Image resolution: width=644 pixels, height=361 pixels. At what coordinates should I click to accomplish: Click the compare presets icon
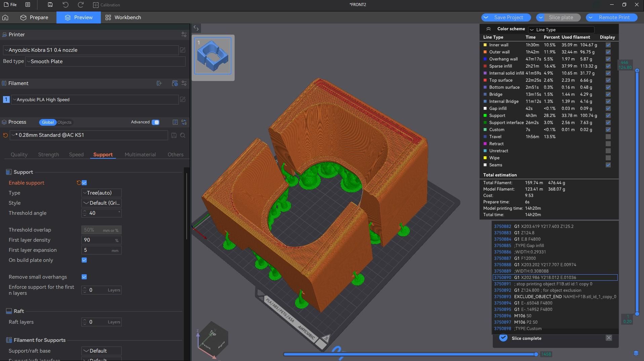(184, 122)
